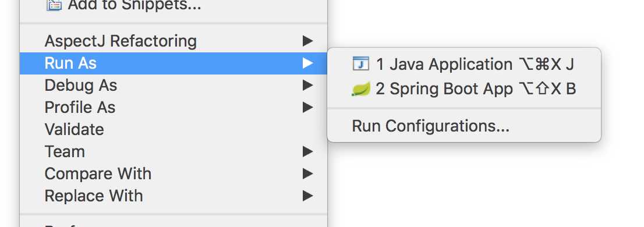
Task: Open the Replace With submenu
Action: 174,196
